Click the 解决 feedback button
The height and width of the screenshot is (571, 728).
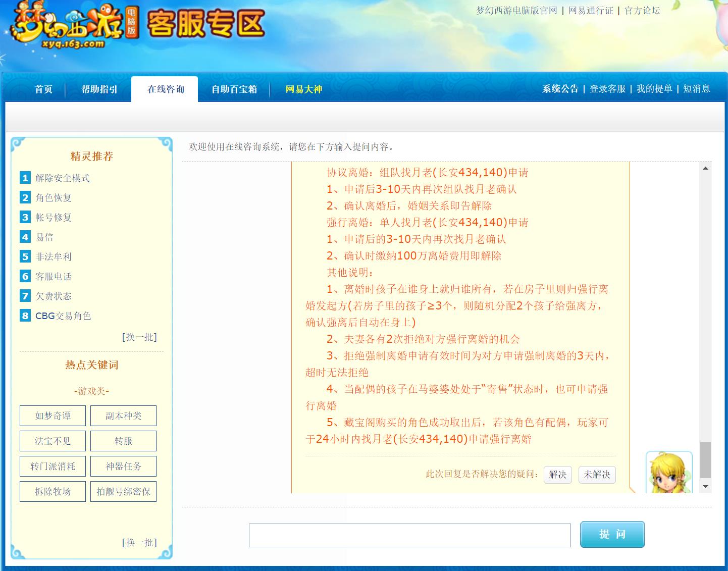click(x=557, y=475)
